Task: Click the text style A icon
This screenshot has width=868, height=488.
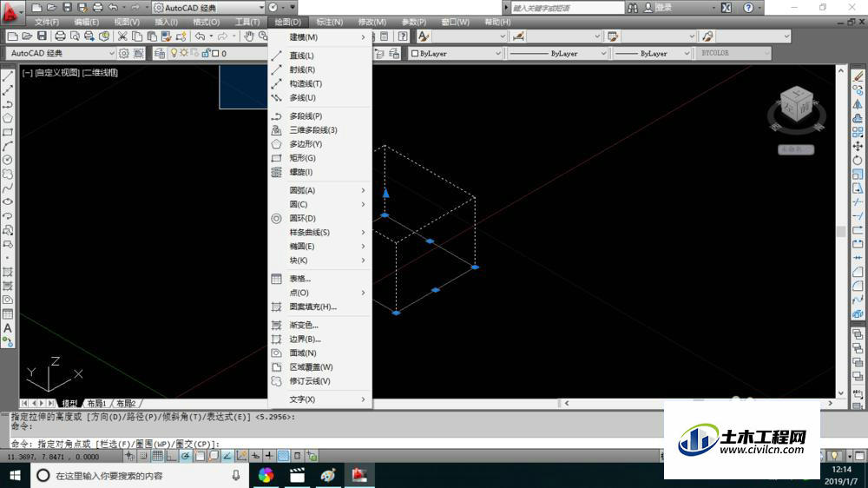Action: (x=424, y=36)
